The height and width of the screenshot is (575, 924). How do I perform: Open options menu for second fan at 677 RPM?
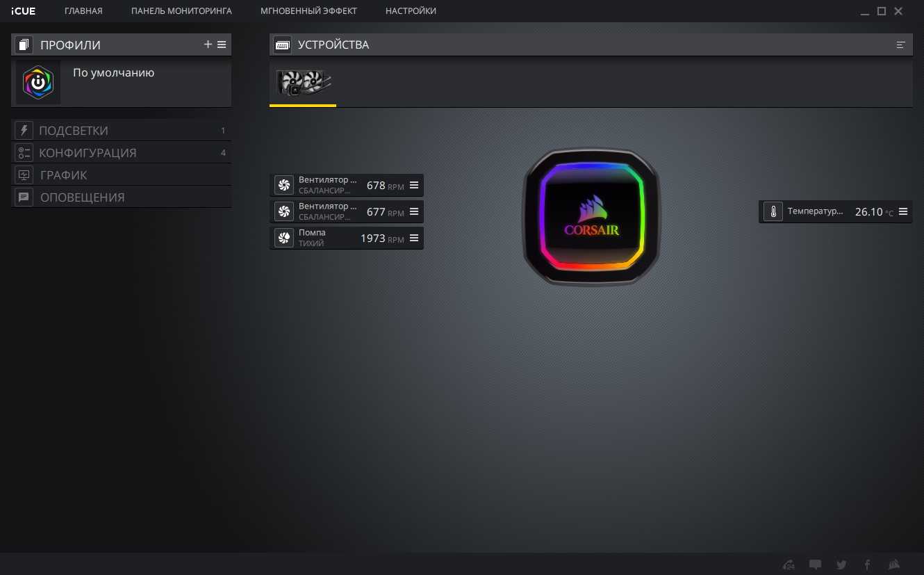[414, 211]
